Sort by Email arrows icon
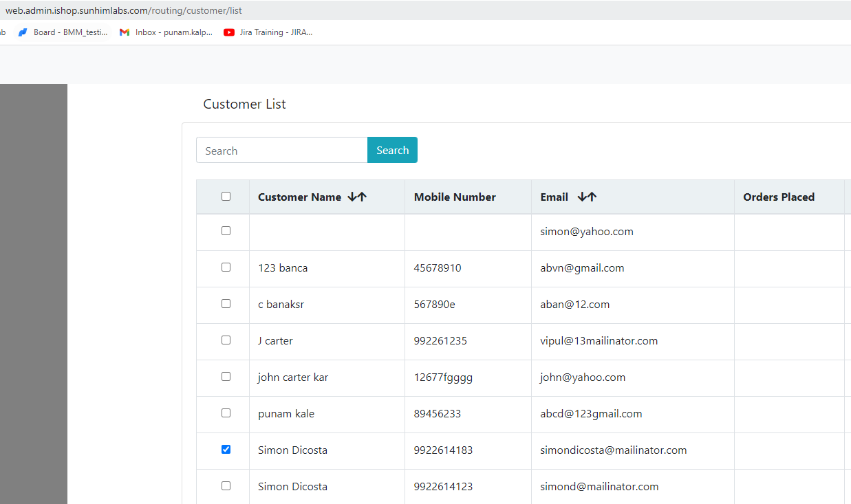Screen dimensions: 851x504 587,197
